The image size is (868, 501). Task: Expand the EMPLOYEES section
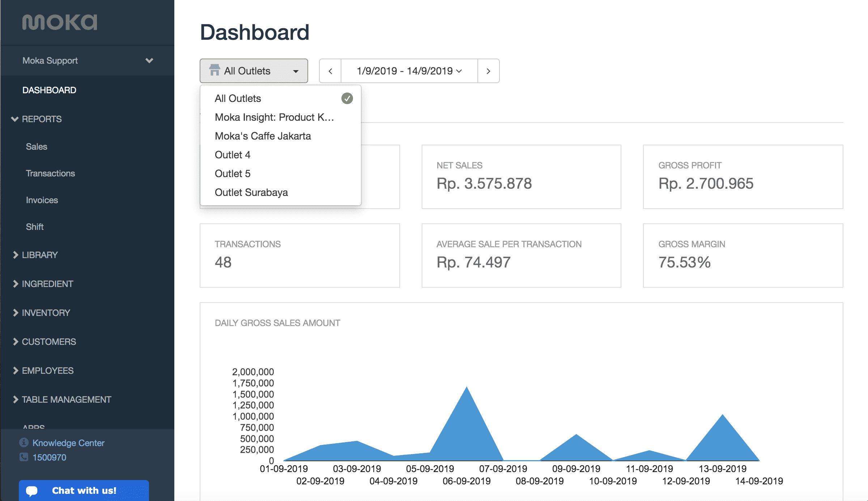43,371
